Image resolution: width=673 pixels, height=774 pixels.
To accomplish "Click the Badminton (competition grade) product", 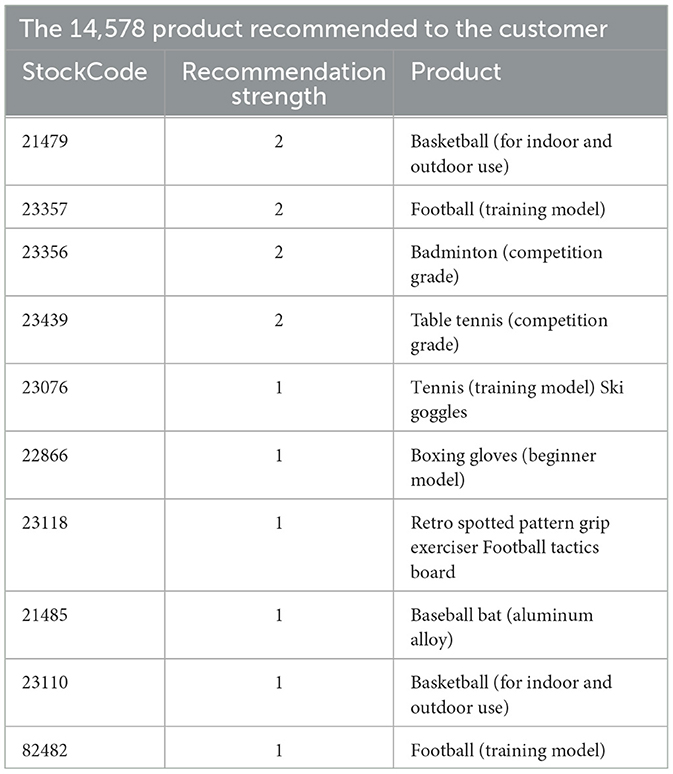I will tap(507, 264).
